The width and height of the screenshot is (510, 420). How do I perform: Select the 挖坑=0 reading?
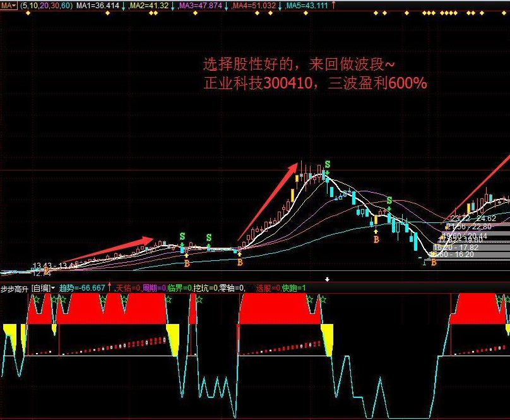[x=206, y=288]
